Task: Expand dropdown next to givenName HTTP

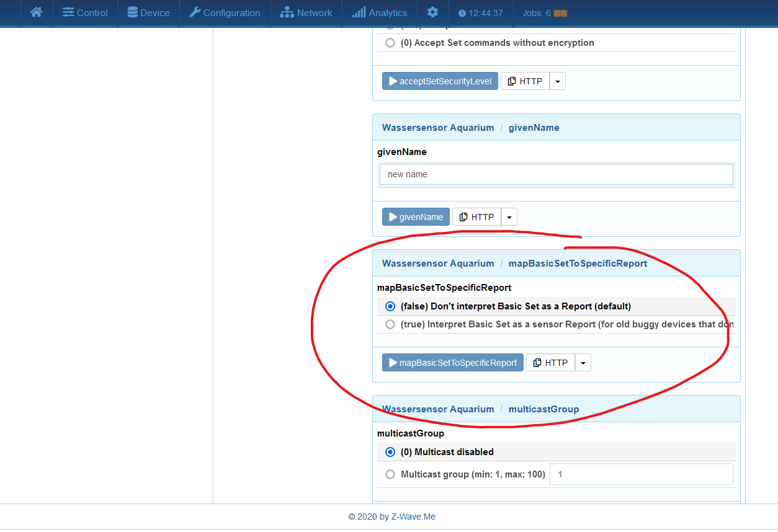Action: (x=509, y=217)
